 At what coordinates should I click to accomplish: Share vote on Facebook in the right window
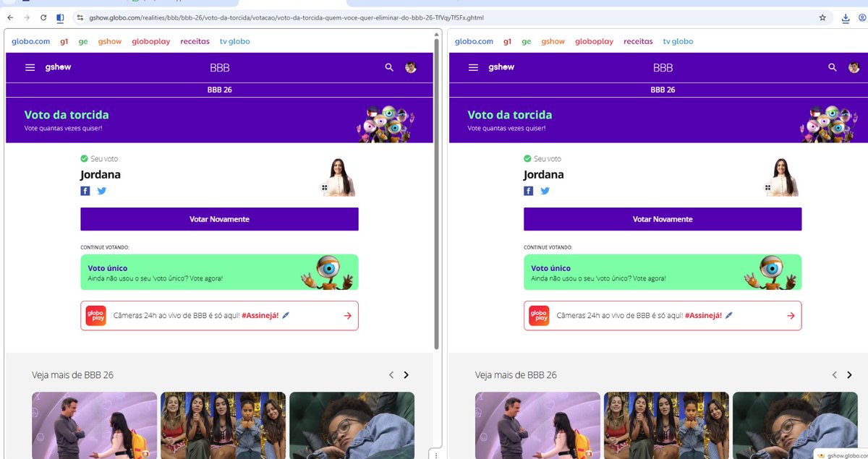[529, 191]
